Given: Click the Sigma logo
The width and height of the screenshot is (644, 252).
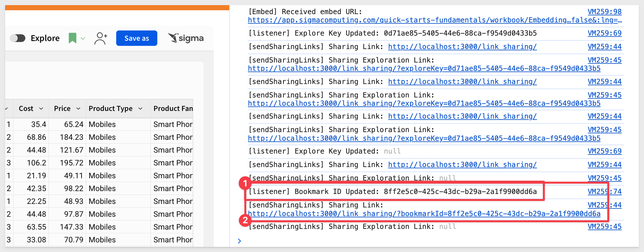Looking at the screenshot, I should pos(186,38).
